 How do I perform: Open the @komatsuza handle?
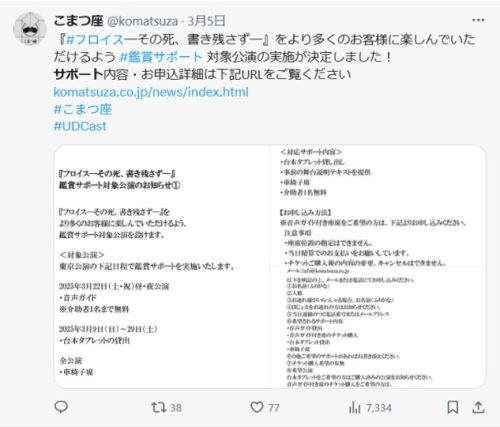pyautogui.click(x=142, y=21)
